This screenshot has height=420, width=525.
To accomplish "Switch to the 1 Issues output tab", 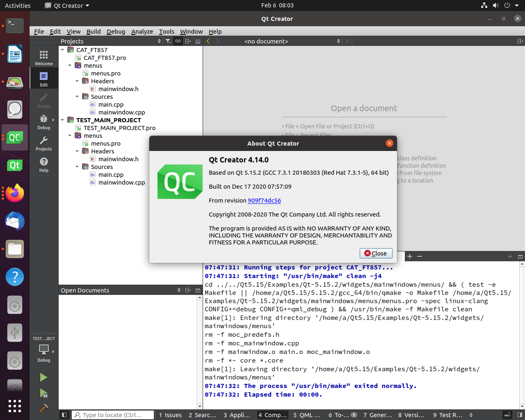I will (x=170, y=415).
